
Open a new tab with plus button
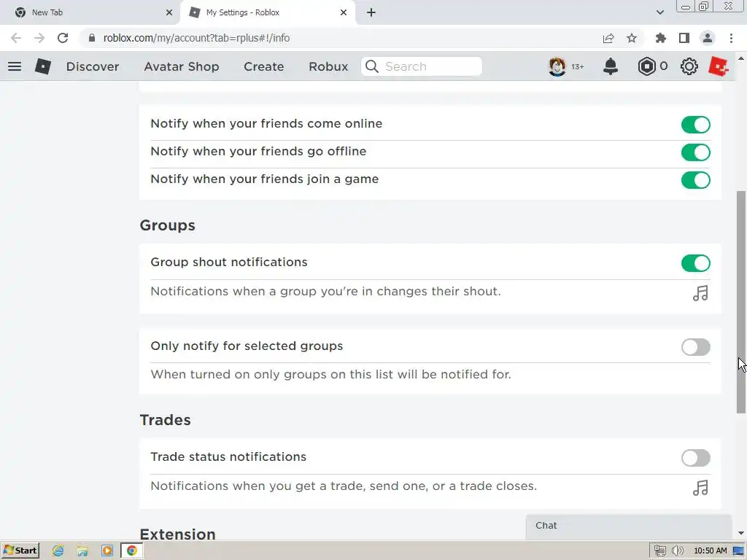[371, 12]
